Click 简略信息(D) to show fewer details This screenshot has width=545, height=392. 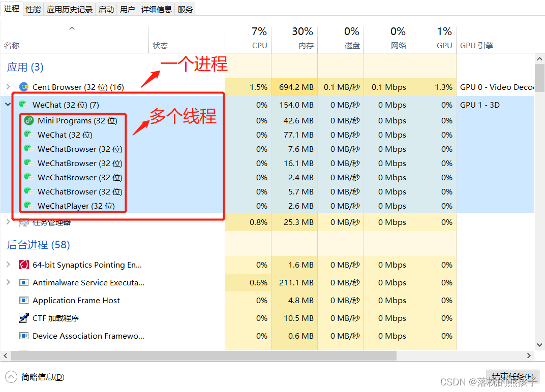click(43, 377)
